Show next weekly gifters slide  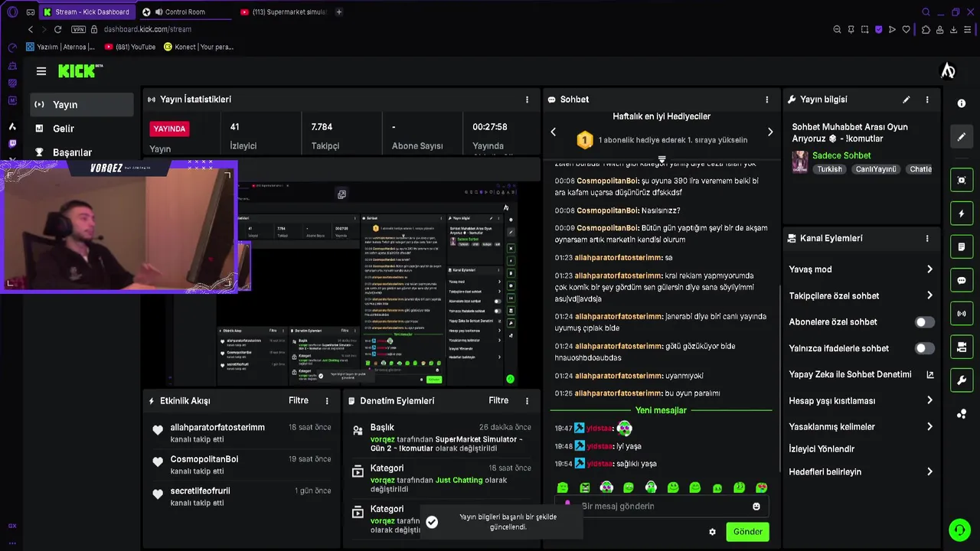click(770, 132)
